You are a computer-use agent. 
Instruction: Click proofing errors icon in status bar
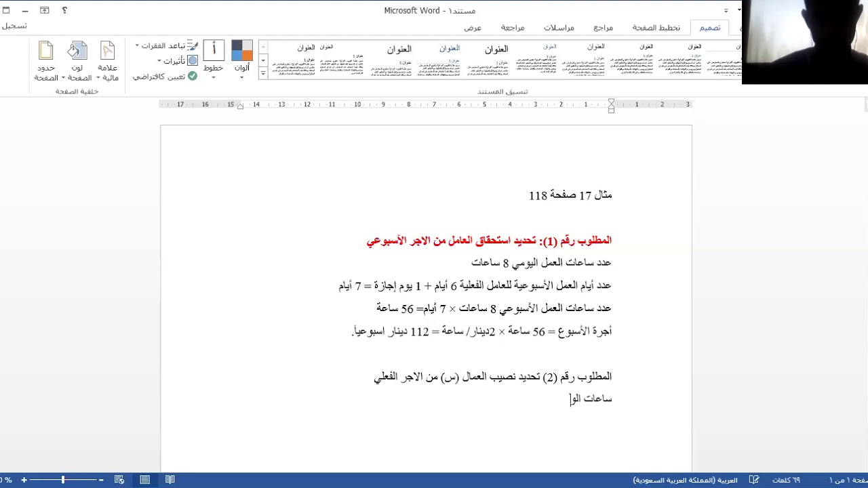(754, 480)
